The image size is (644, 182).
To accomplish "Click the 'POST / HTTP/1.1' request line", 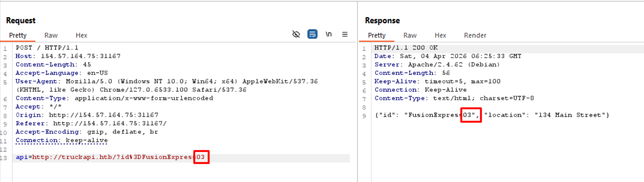I will pos(47,48).
